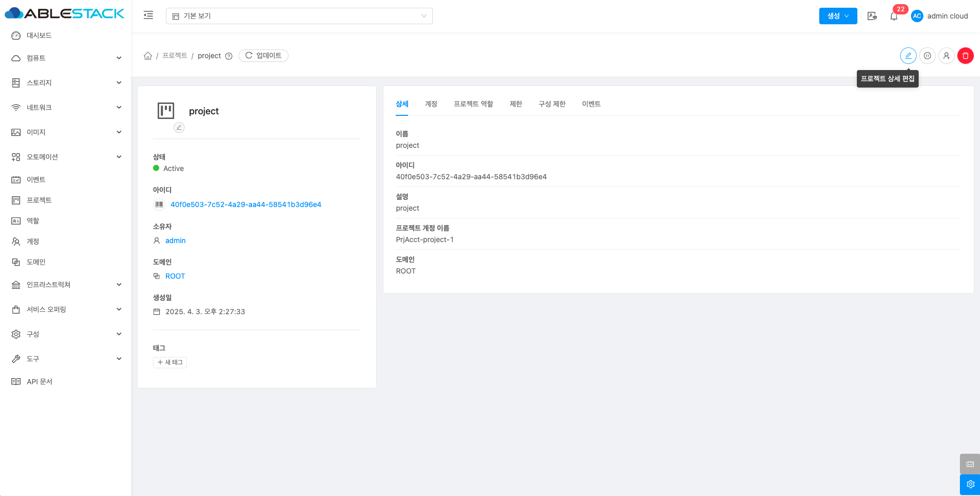Click the home breadcrumb icon
Image resolution: width=980 pixels, height=496 pixels.
click(148, 56)
